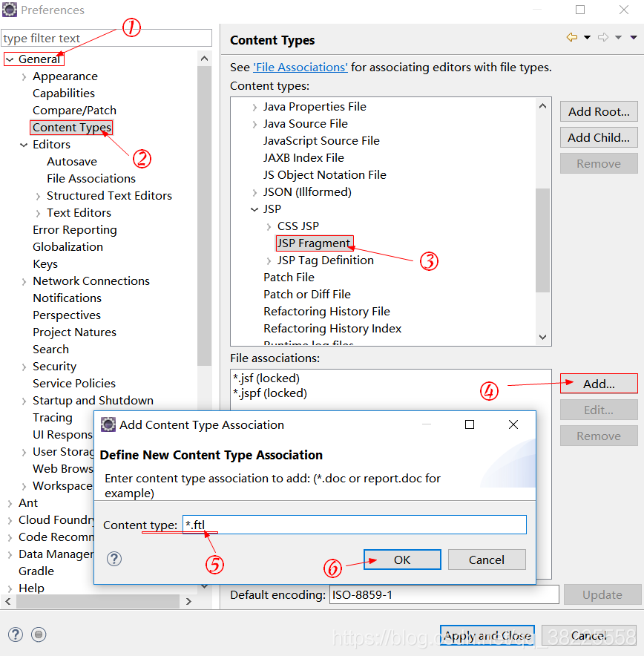Click the Add Root... button
The width and height of the screenshot is (644, 656).
point(599,112)
